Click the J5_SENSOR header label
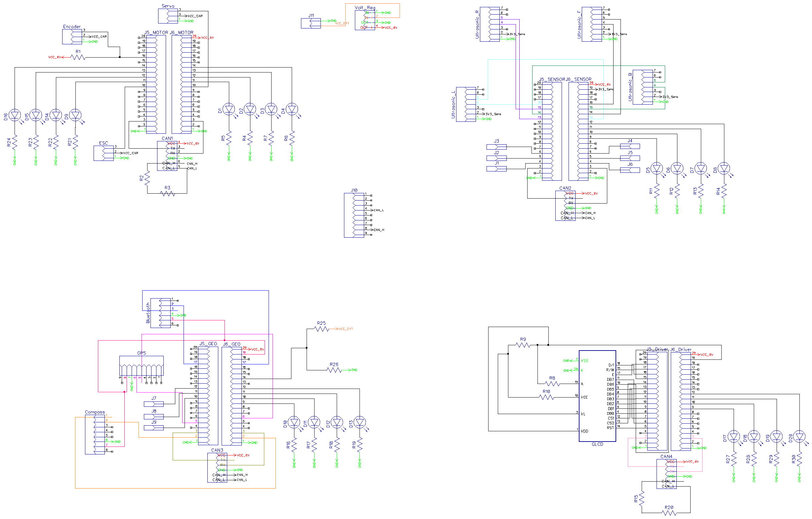The height and width of the screenshot is (519, 812). (552, 80)
